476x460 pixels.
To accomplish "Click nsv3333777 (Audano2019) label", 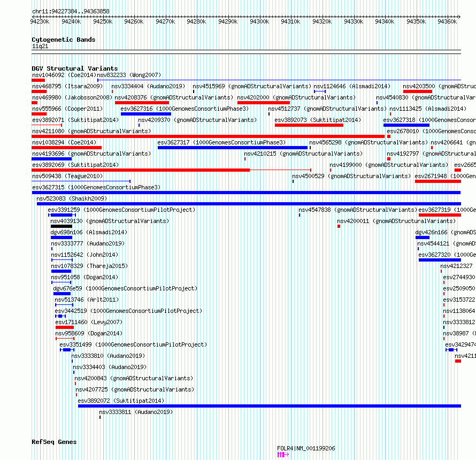I will [x=88, y=243].
